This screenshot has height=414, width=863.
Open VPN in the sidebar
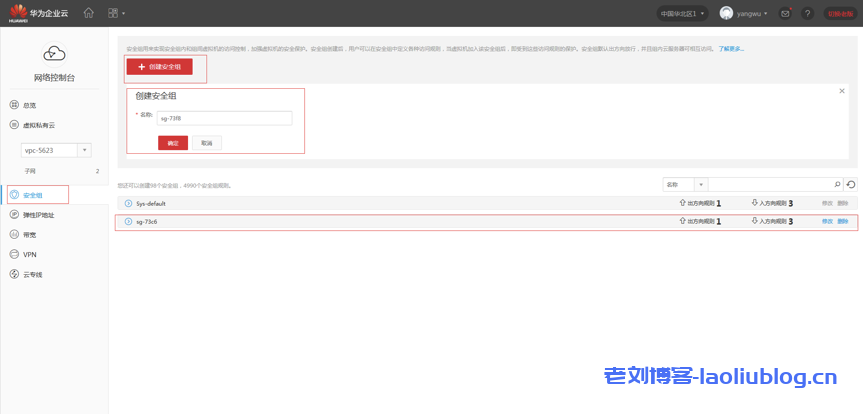tap(30, 254)
